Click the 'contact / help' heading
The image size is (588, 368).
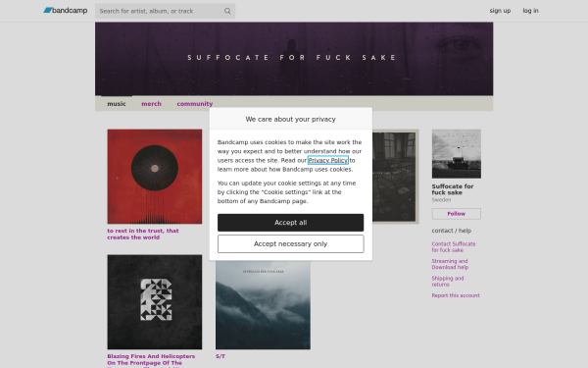click(x=452, y=231)
